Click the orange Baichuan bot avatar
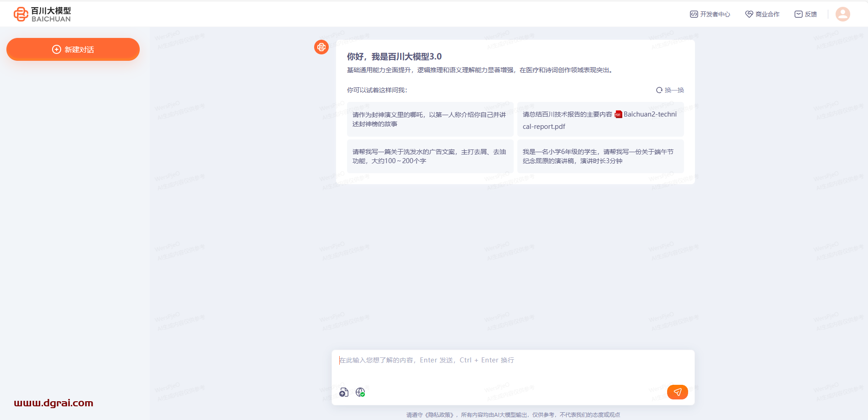 coord(321,47)
